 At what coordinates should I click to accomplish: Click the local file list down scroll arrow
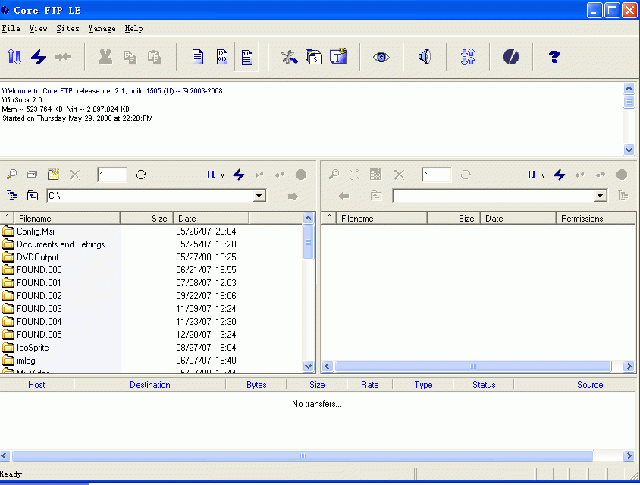coord(308,366)
